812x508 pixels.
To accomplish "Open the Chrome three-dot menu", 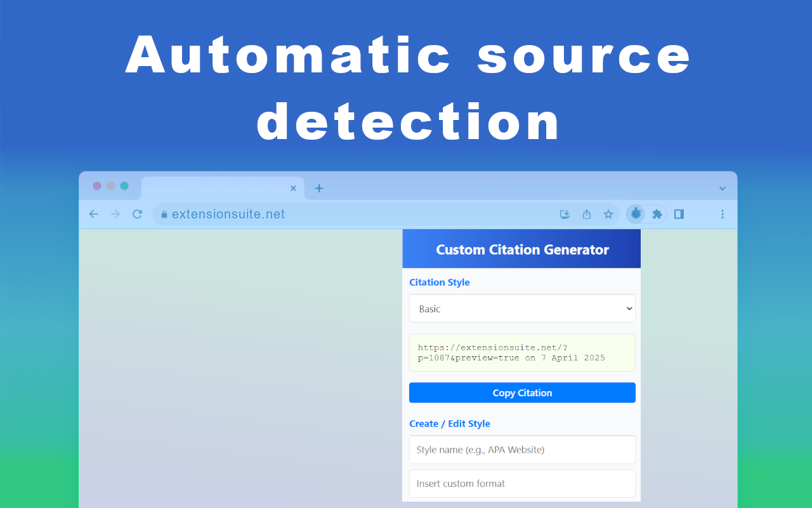I will [x=722, y=214].
